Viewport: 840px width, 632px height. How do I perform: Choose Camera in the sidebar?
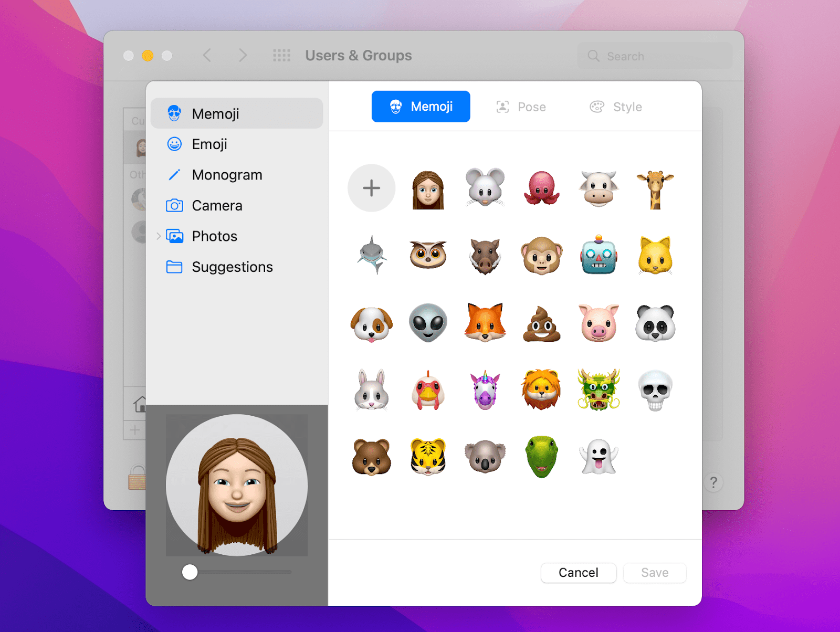coord(237,205)
